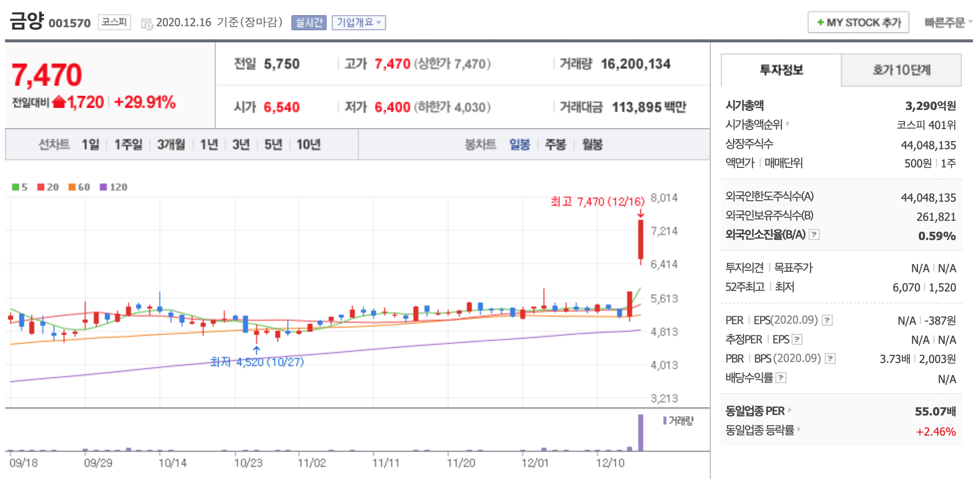The width and height of the screenshot is (980, 479).
Task: Click the 최저 4,520 (10/27) chart marker
Action: [x=257, y=362]
